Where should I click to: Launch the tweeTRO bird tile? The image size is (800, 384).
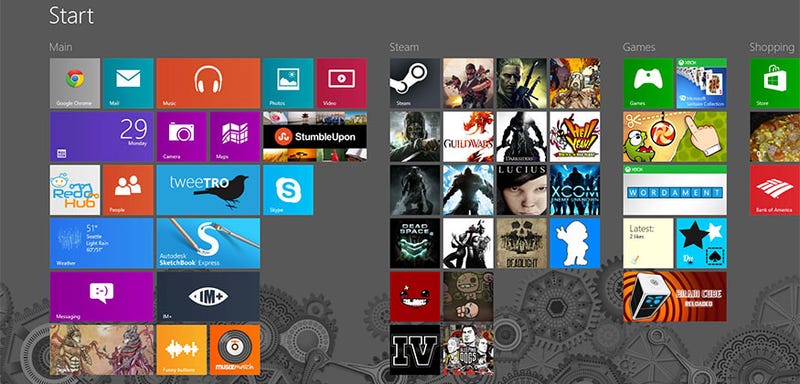208,190
